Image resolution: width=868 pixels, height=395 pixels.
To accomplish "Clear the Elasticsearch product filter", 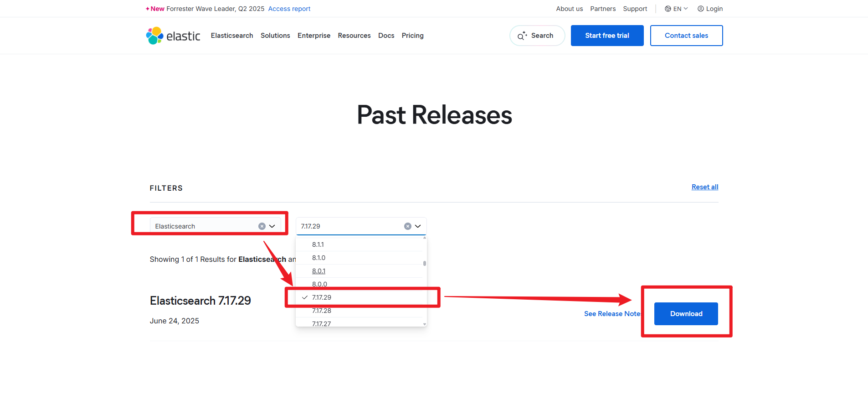I will tap(262, 226).
